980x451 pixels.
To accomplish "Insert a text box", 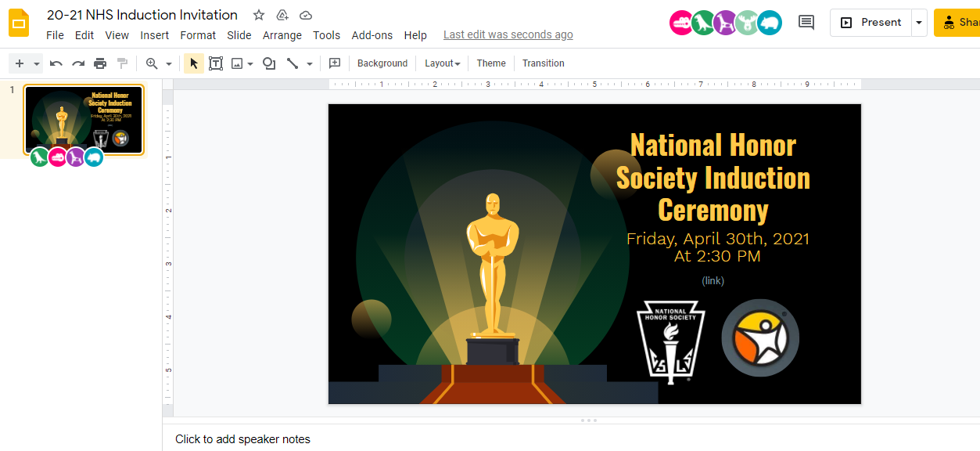I will [216, 63].
